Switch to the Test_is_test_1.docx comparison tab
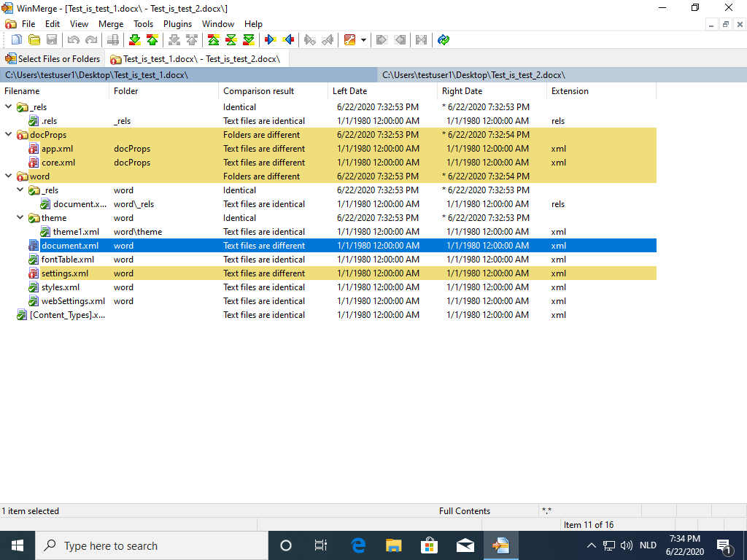Screen dimensions: 747x560 click(x=196, y=59)
